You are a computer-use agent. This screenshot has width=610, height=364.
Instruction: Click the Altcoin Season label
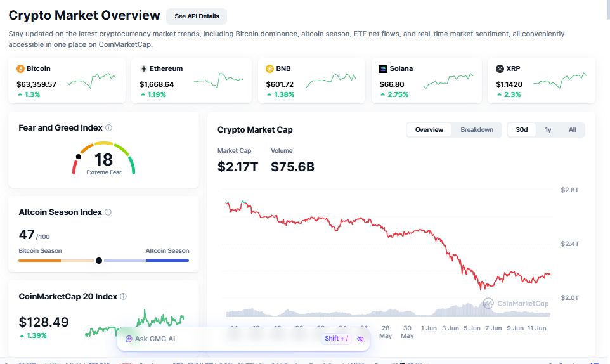(167, 251)
